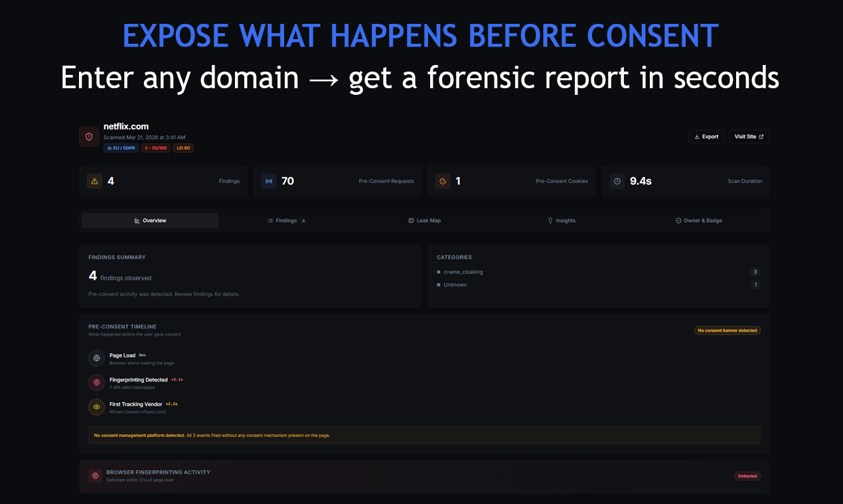Viewport: 843px width, 504px height.
Task: Open the Findings tab
Action: 287,221
